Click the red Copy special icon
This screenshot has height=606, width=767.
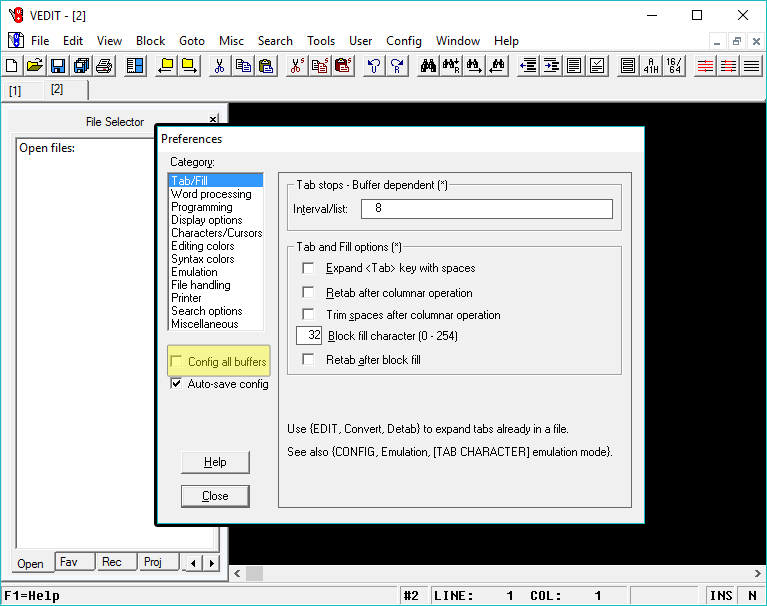pos(319,66)
